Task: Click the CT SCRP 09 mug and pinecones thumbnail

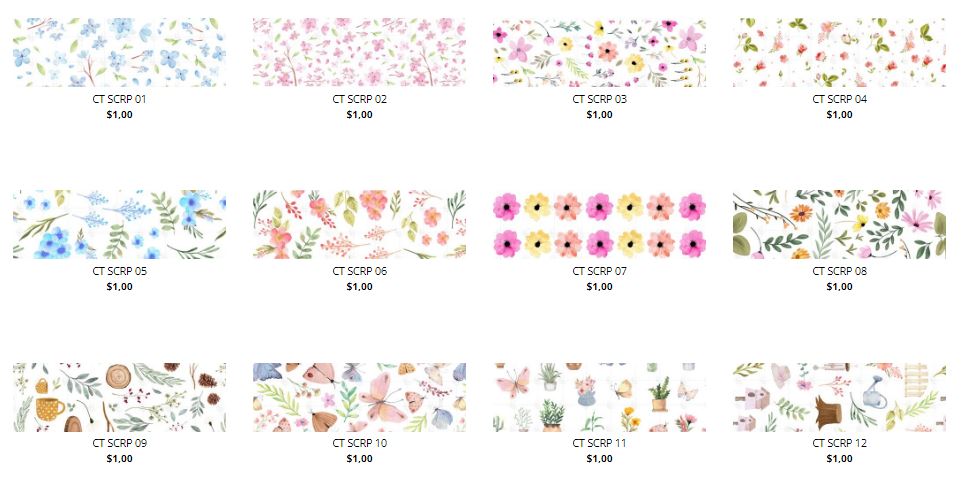Action: click(x=120, y=397)
